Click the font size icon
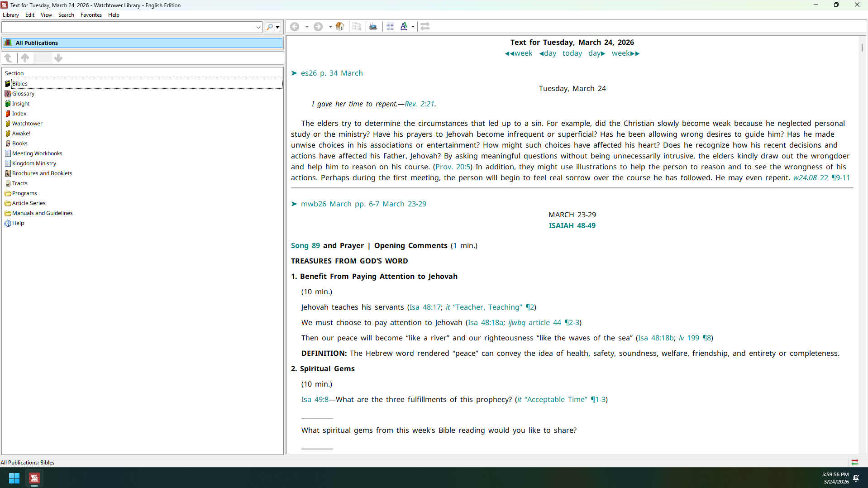 [404, 27]
